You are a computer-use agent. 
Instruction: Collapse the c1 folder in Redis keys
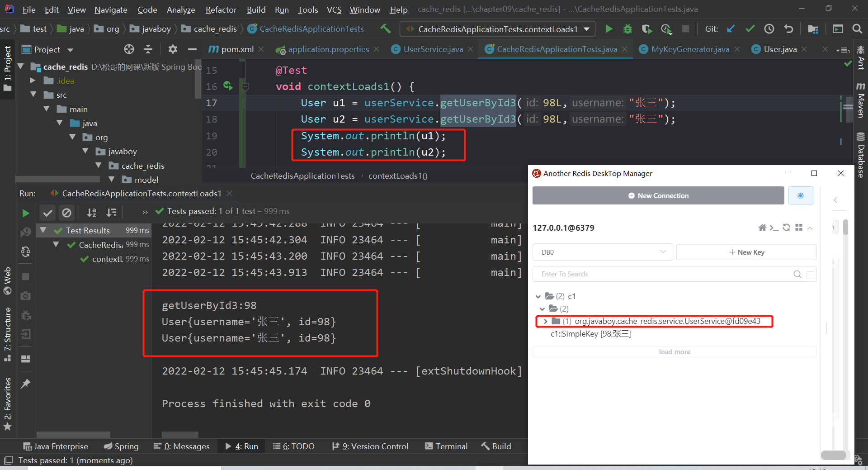coord(538,297)
